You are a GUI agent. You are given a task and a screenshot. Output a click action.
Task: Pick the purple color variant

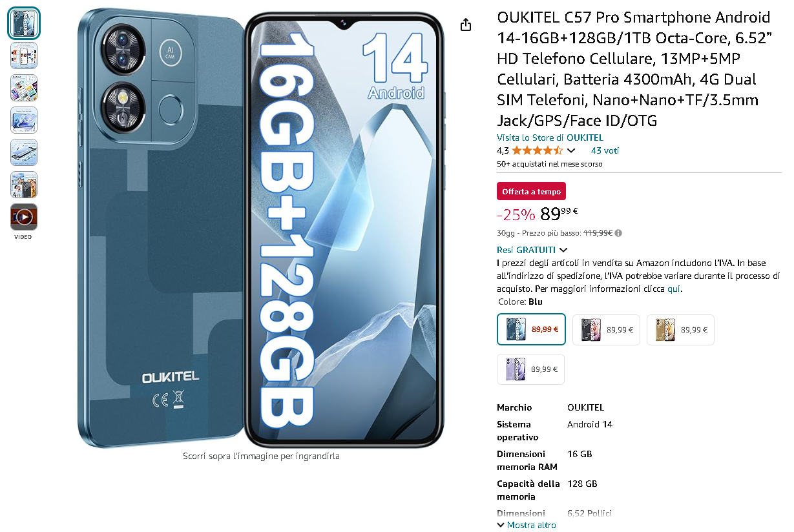pos(531,369)
